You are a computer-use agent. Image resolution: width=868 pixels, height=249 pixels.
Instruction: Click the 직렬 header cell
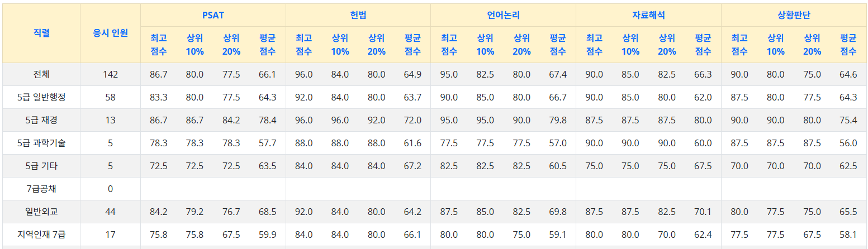coord(41,33)
